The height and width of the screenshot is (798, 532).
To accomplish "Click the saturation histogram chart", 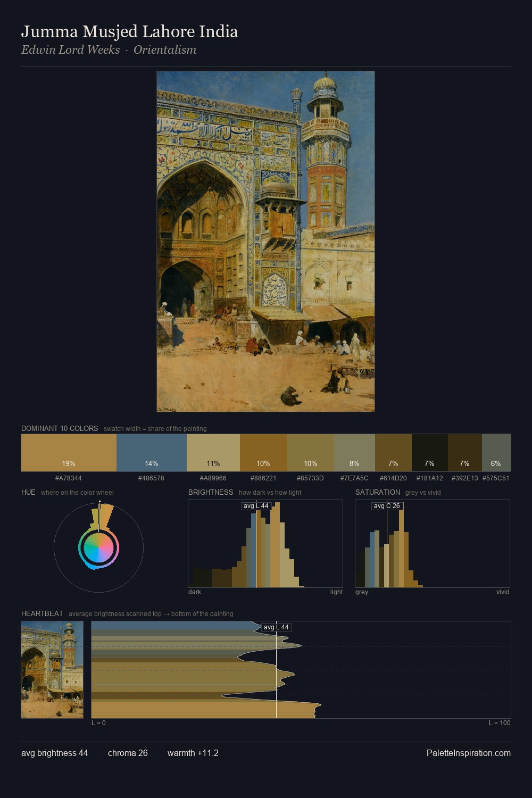I will coord(433,544).
